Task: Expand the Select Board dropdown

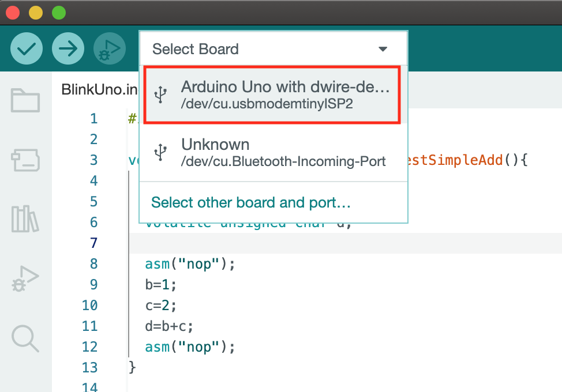Action: 273,48
